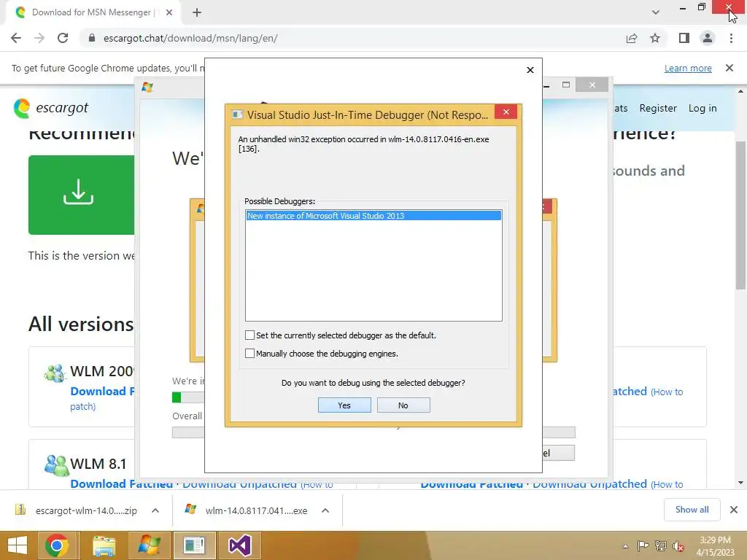This screenshot has width=747, height=560.
Task: Open the Log in page
Action: tap(703, 108)
